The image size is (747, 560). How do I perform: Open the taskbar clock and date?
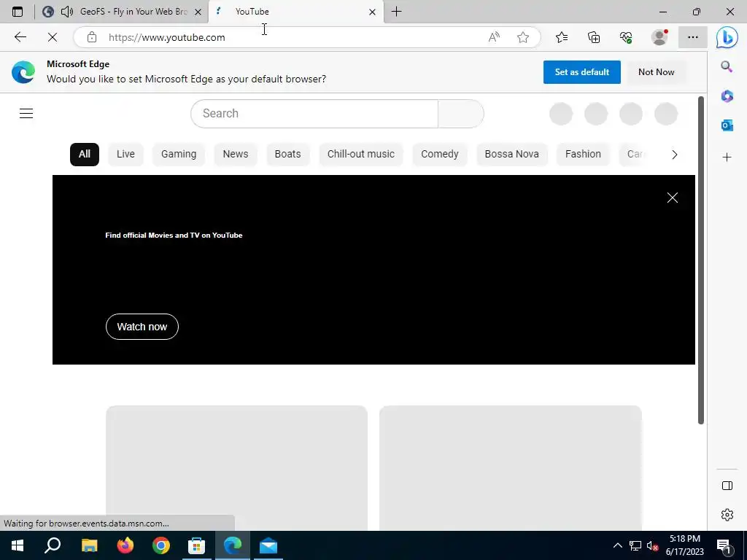[x=684, y=545]
